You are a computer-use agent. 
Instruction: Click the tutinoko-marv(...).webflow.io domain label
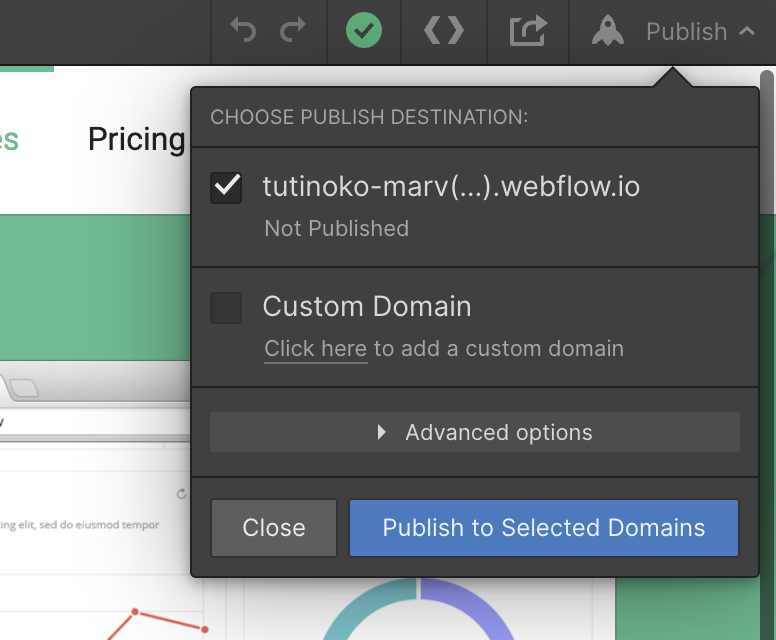click(x=451, y=187)
